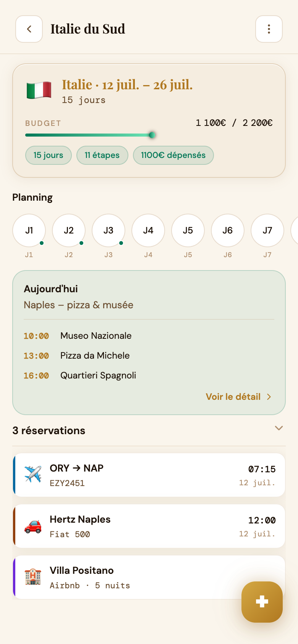Click the Italian flag icon
298x644 pixels.
coord(39,90)
